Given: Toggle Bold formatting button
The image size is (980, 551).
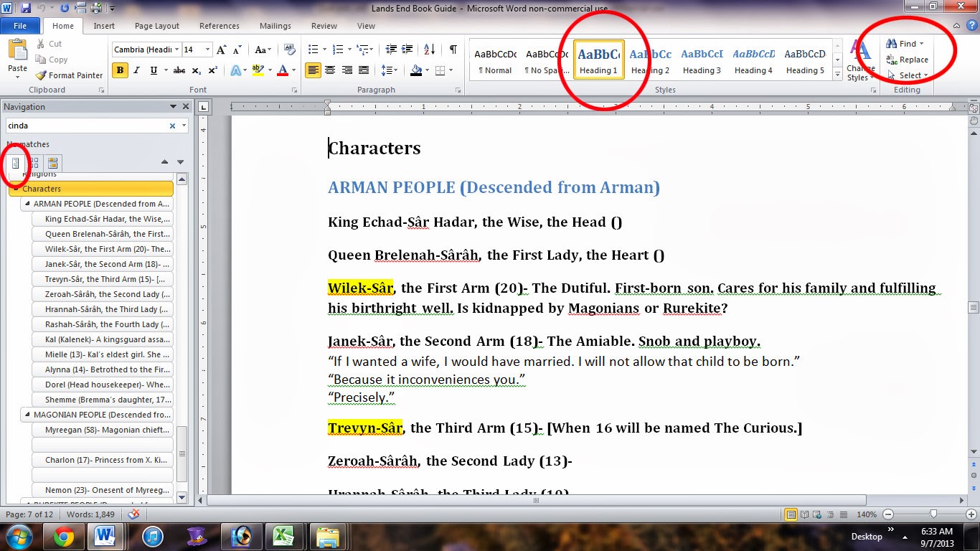Looking at the screenshot, I should coord(120,70).
